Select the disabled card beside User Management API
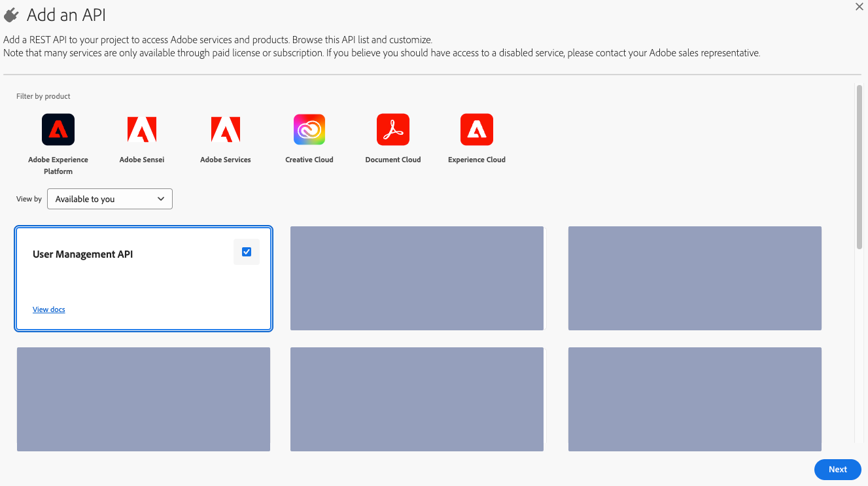The height and width of the screenshot is (486, 868). (x=417, y=278)
